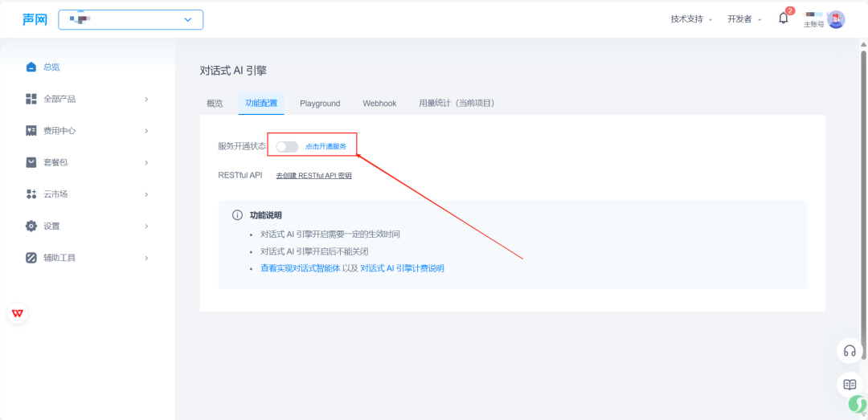Click the 声网 logo

[35, 19]
